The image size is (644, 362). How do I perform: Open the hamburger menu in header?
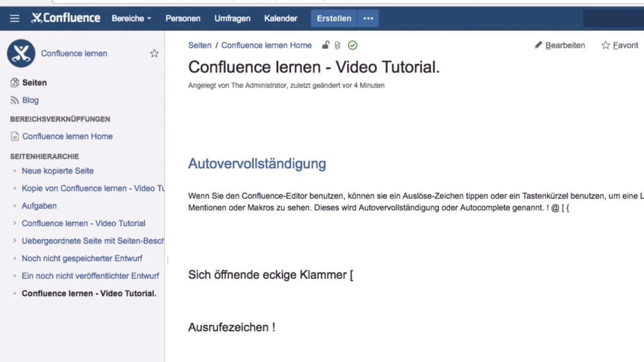point(15,19)
